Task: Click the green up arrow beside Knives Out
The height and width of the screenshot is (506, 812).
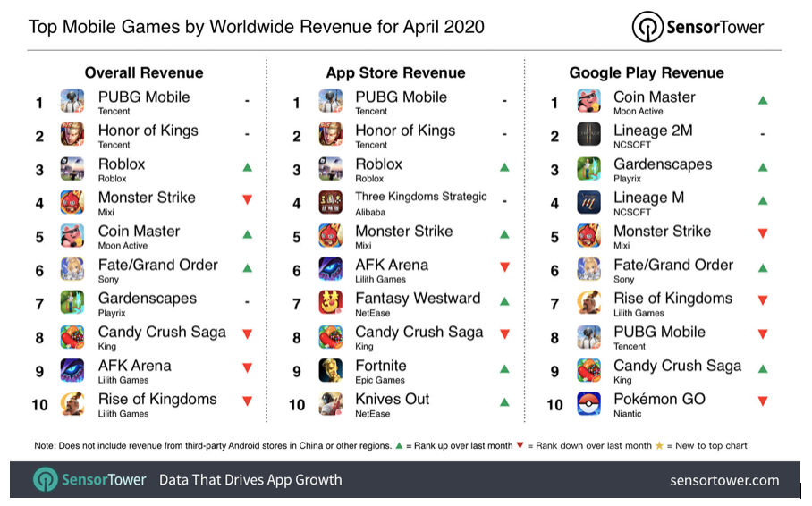Action: click(x=504, y=403)
